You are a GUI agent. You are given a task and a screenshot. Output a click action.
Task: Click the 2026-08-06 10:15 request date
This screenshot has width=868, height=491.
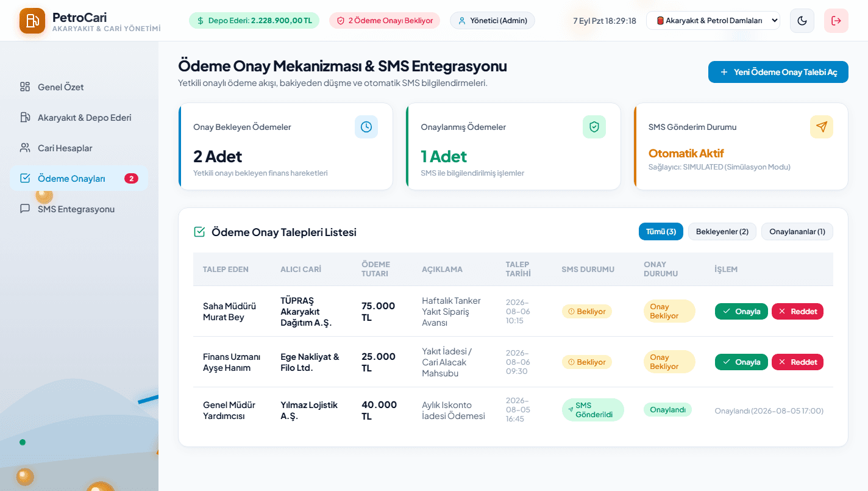[518, 312]
